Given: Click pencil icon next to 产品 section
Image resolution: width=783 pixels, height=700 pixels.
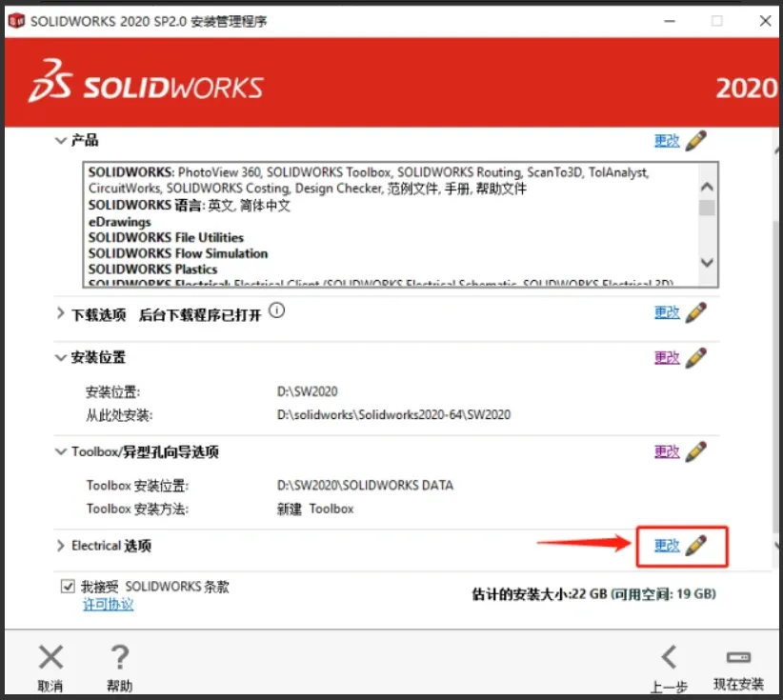Looking at the screenshot, I should (x=695, y=141).
